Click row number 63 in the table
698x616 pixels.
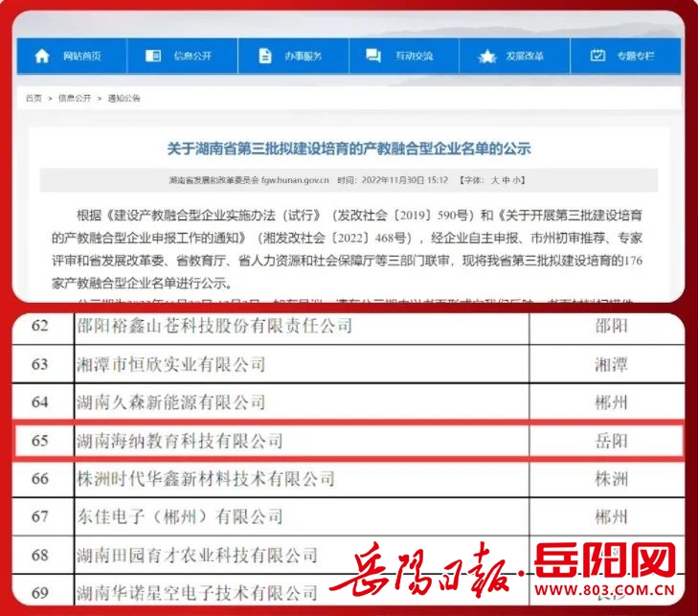tap(39, 364)
